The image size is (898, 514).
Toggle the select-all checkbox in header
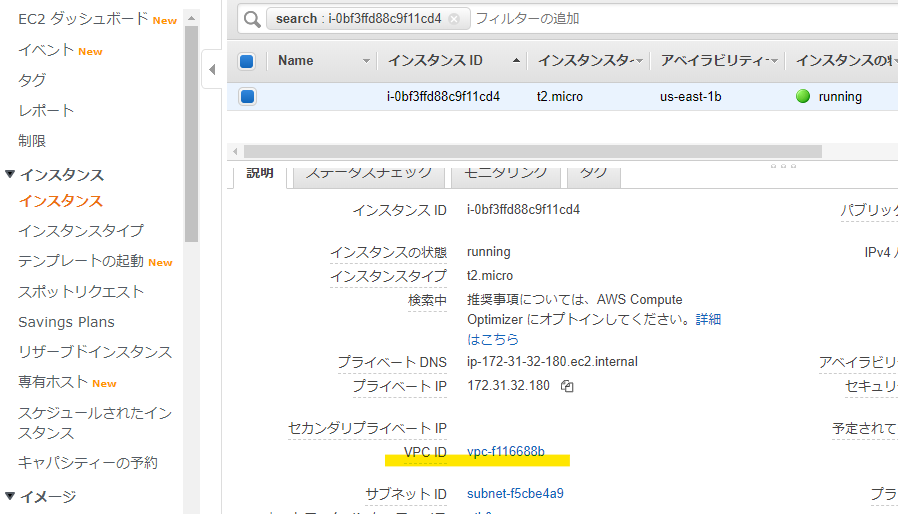click(x=247, y=61)
